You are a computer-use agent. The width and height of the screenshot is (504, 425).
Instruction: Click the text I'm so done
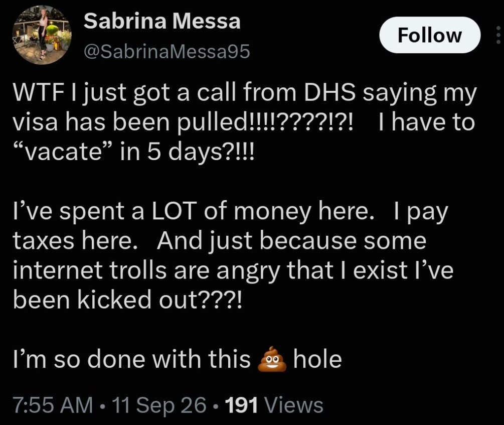79,359
